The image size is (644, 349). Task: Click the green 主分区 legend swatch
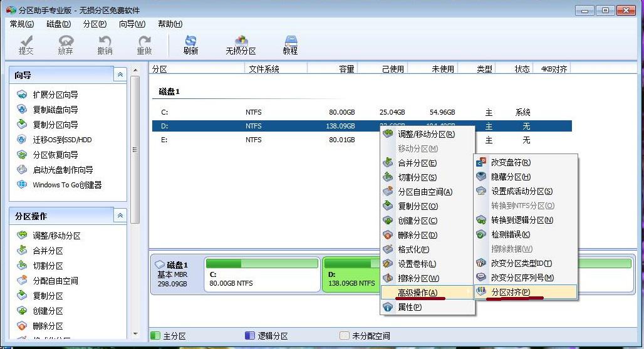pos(155,335)
